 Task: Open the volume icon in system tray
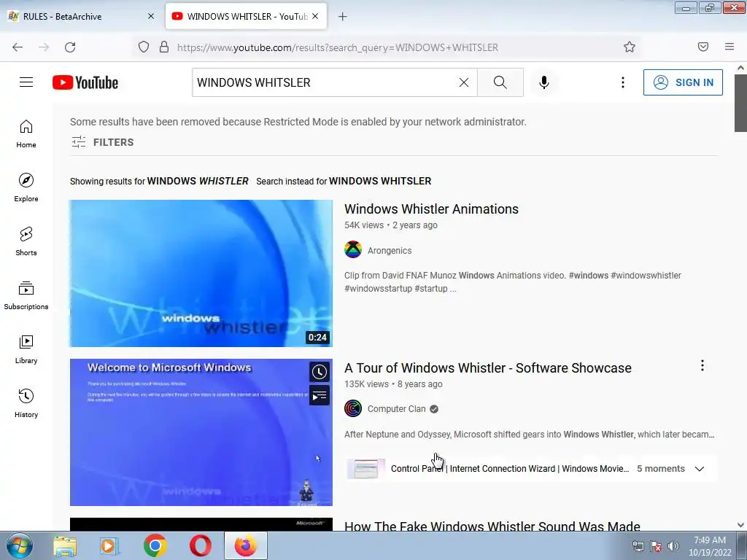click(673, 546)
